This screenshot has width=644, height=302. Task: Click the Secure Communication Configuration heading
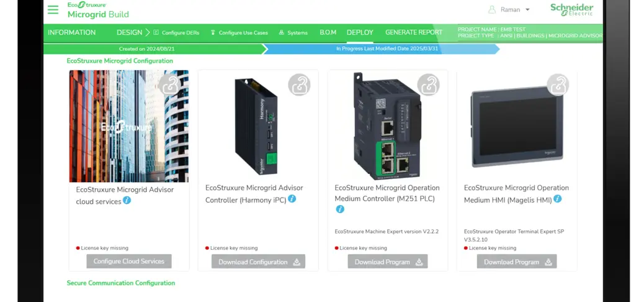(x=121, y=283)
